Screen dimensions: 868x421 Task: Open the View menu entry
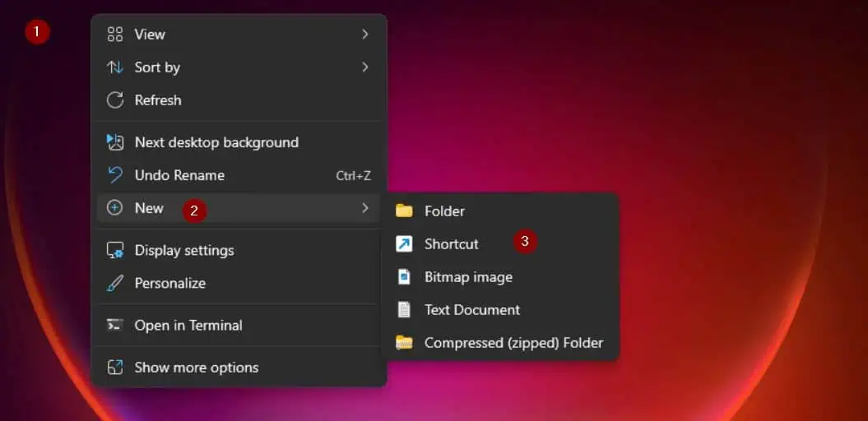tap(239, 35)
